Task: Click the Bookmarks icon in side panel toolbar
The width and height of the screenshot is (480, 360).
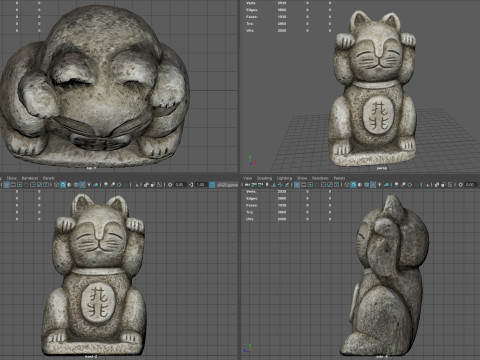Action: click(267, 184)
